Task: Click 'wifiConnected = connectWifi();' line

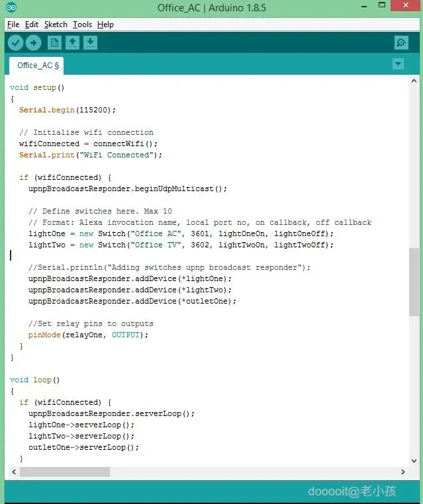Action: click(88, 144)
